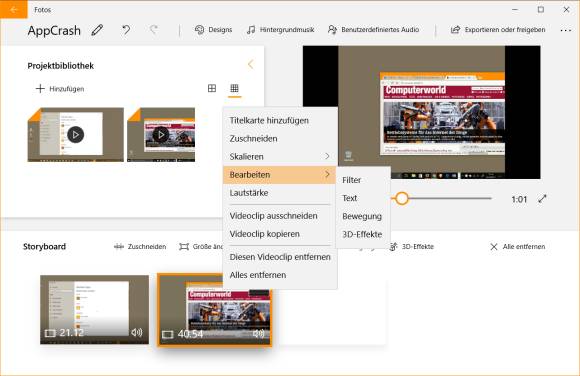Switch library to large grid view
The width and height of the screenshot is (580, 376).
[212, 88]
